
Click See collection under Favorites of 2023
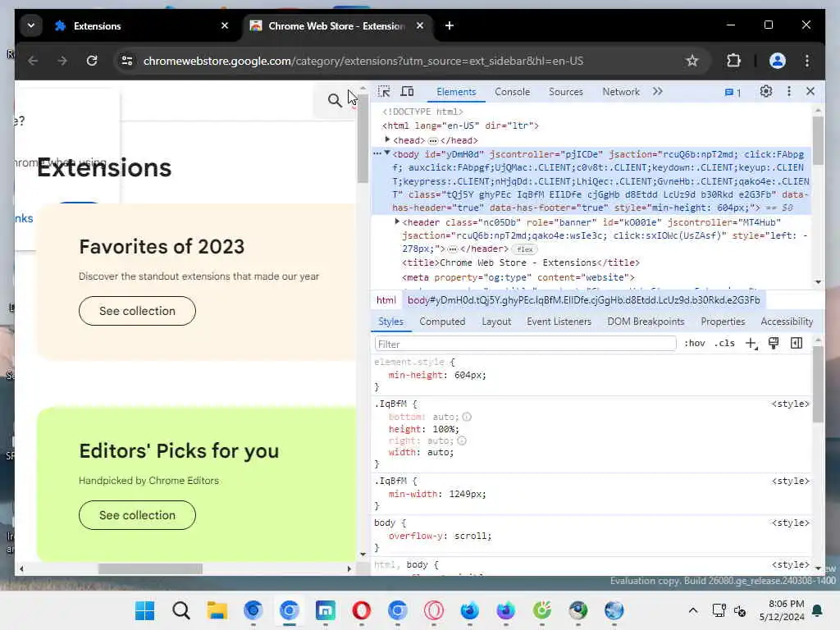[137, 311]
